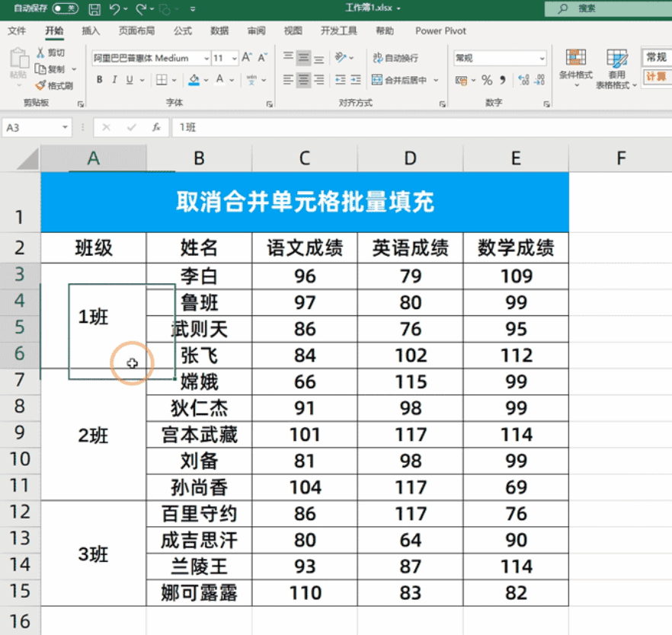The width and height of the screenshot is (672, 635).
Task: Open the Insert ribbon tab
Action: click(91, 31)
